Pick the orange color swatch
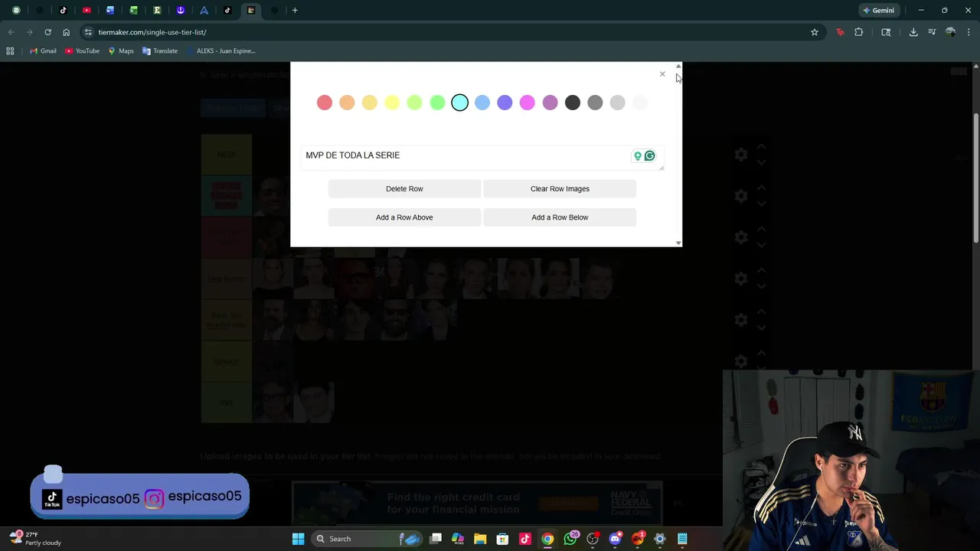980x551 pixels. [x=347, y=103]
